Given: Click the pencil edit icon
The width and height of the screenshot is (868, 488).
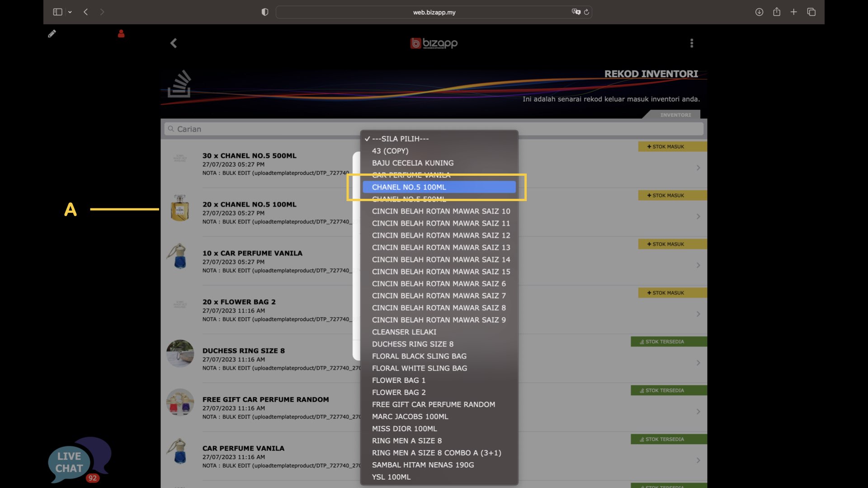Looking at the screenshot, I should (52, 33).
